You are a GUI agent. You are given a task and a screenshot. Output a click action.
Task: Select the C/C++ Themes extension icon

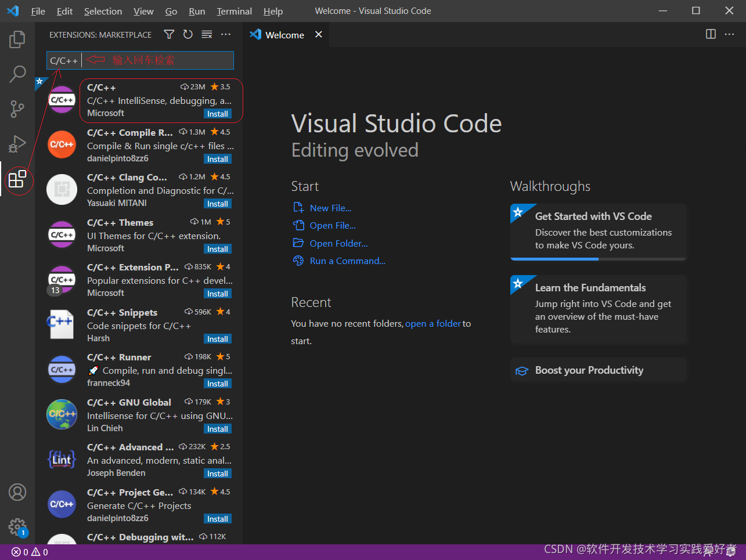click(x=62, y=234)
